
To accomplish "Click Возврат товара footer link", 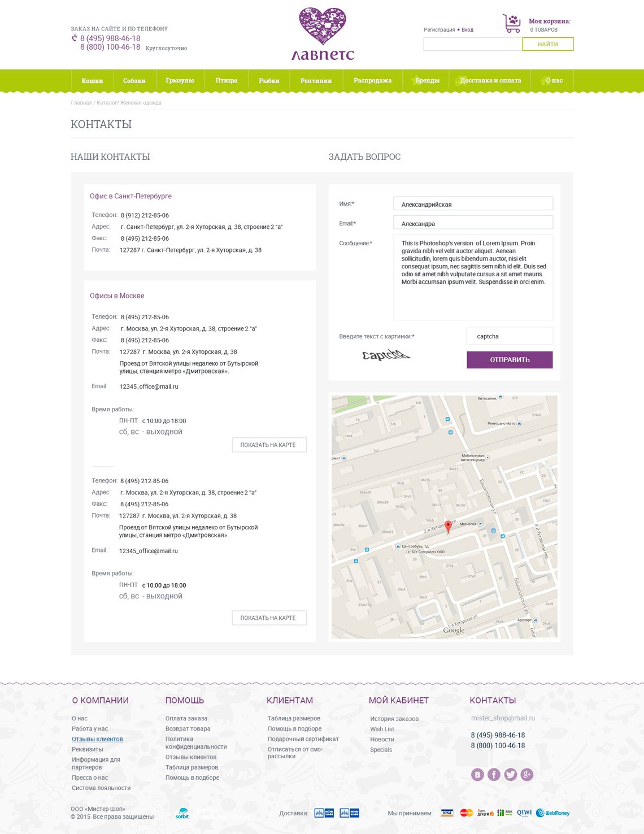I will 188,729.
